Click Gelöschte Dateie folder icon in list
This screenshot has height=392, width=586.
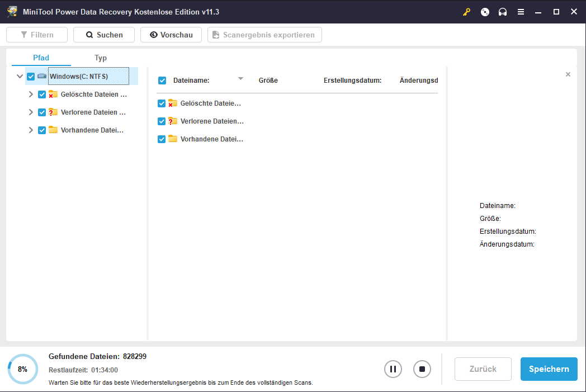(172, 103)
